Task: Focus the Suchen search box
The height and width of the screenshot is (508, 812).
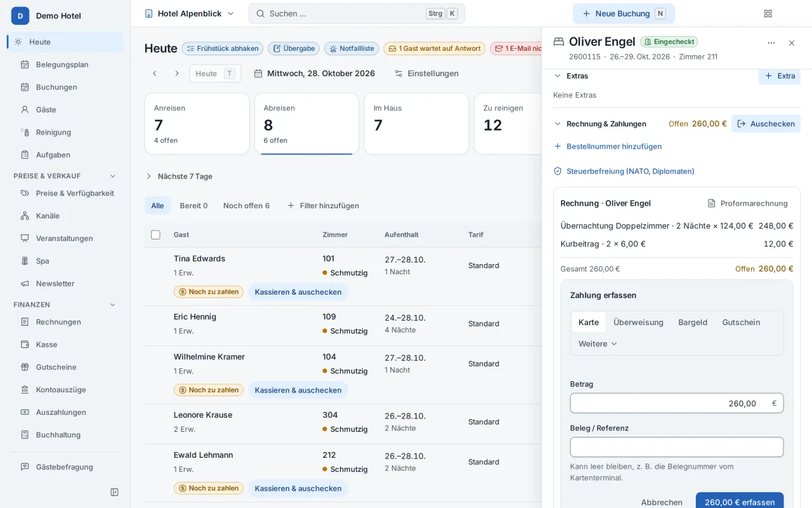Action: coord(357,13)
